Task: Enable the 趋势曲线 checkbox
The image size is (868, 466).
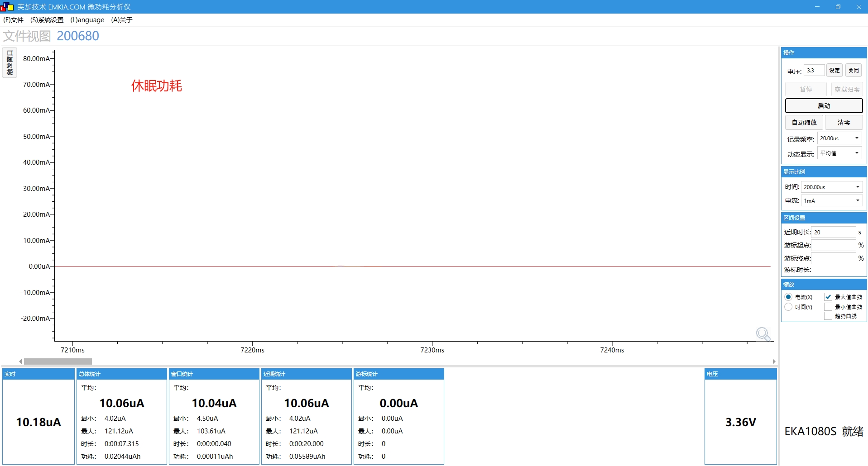Action: [828, 316]
